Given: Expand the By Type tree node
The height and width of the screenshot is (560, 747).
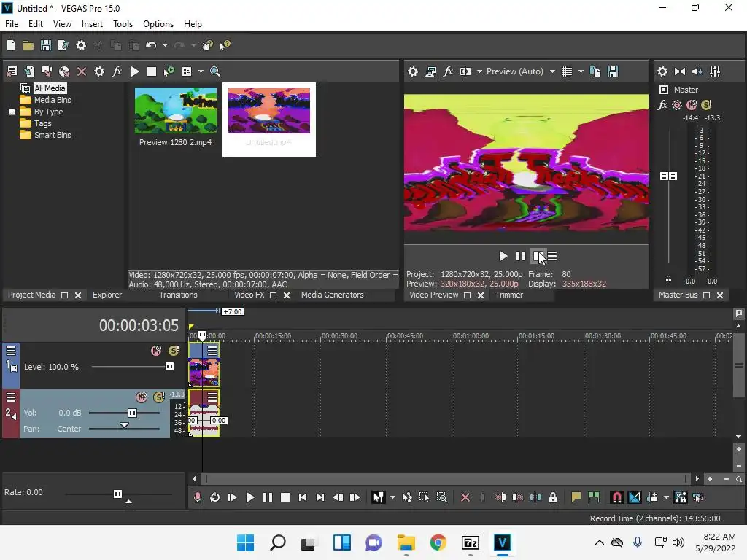Looking at the screenshot, I should [12, 112].
